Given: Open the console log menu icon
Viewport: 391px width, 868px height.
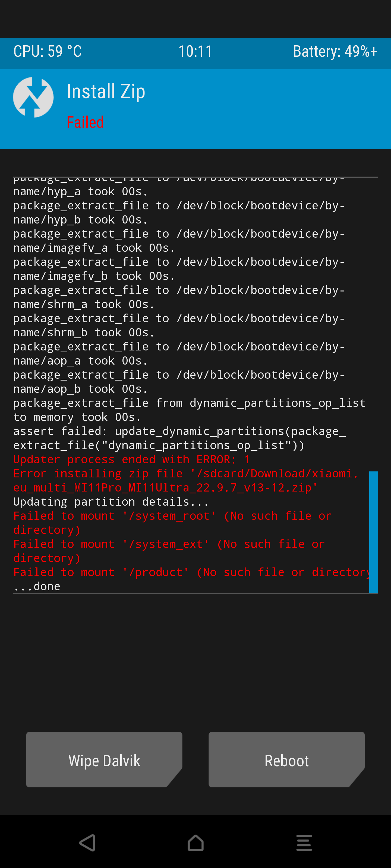Looking at the screenshot, I should click(x=304, y=843).
